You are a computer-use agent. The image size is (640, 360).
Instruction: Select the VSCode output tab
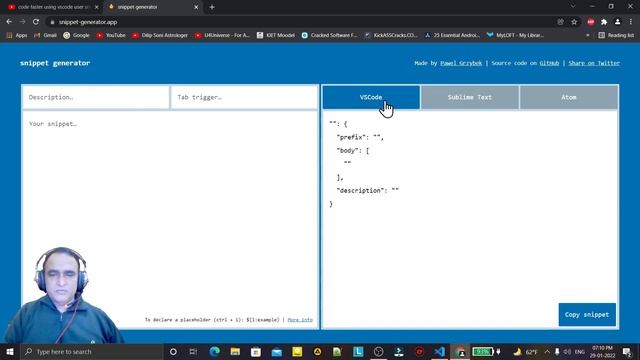click(371, 97)
